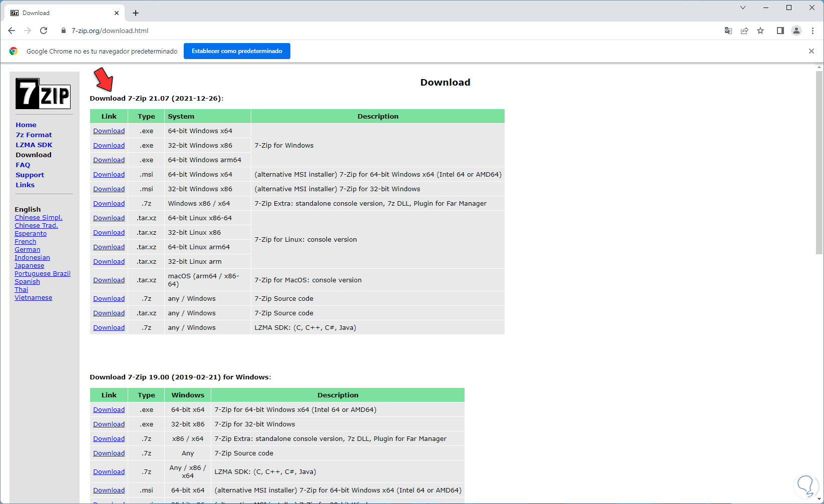This screenshot has height=504, width=824.
Task: Download .tar.xz for 32-bit Linux arm
Action: (x=109, y=262)
